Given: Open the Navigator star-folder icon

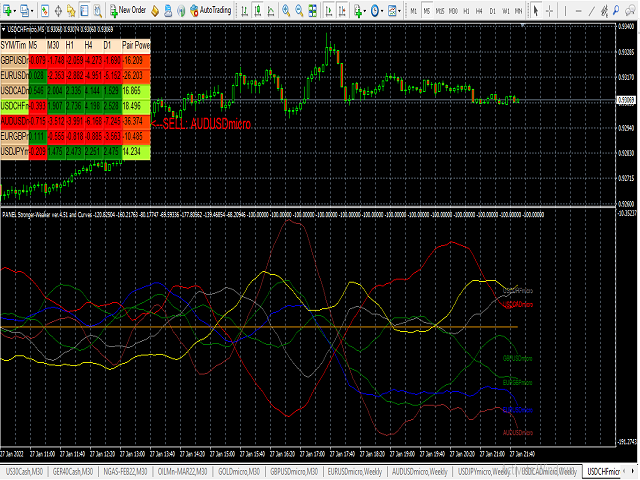Looking at the screenshot, I should 71,11.
